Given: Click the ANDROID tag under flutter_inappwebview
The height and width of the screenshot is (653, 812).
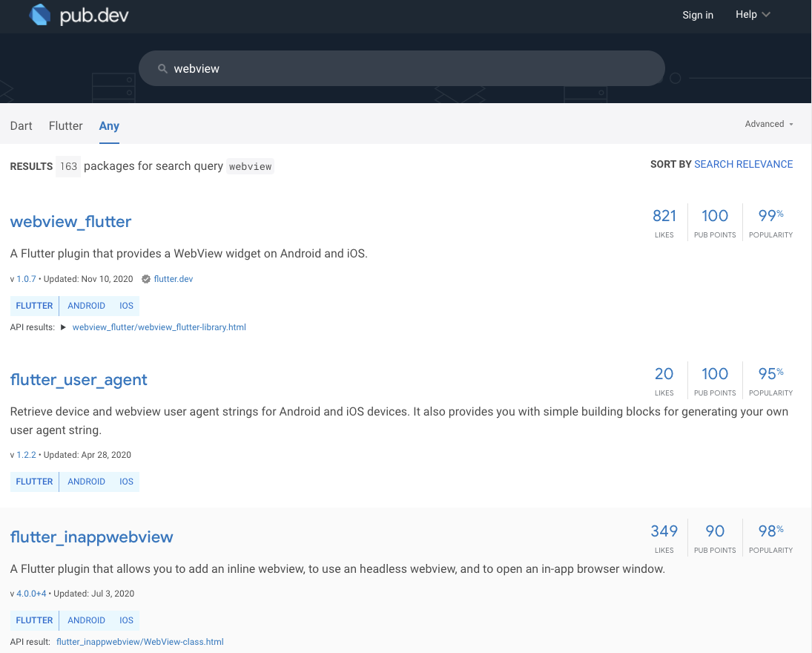Looking at the screenshot, I should click(x=87, y=620).
